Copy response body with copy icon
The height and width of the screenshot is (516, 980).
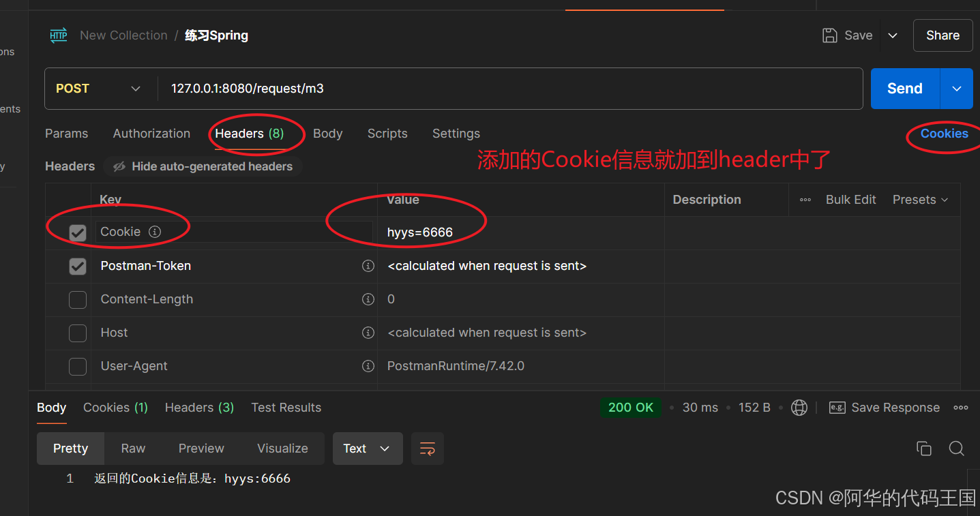[924, 449]
